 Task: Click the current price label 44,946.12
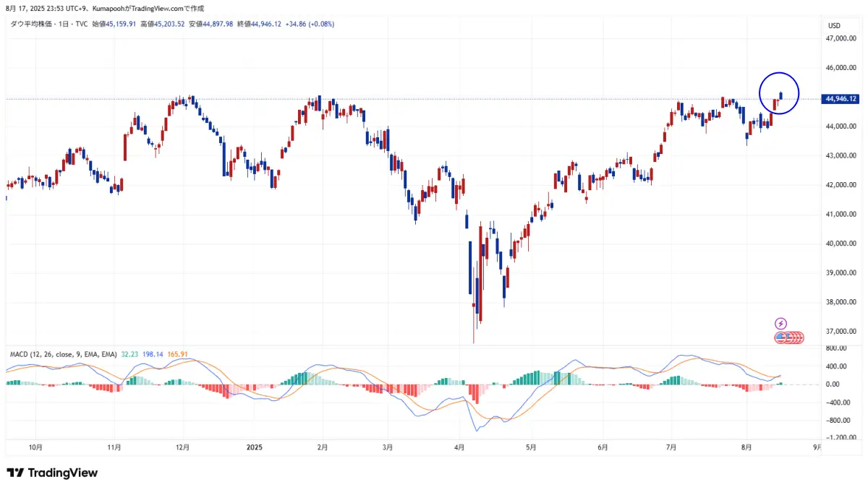[841, 99]
